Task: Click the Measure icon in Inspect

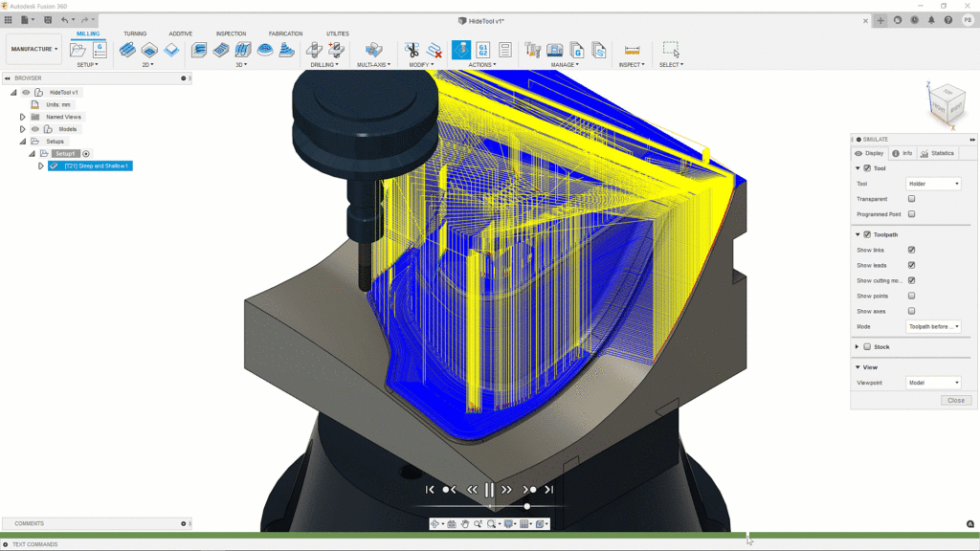Action: pyautogui.click(x=632, y=50)
